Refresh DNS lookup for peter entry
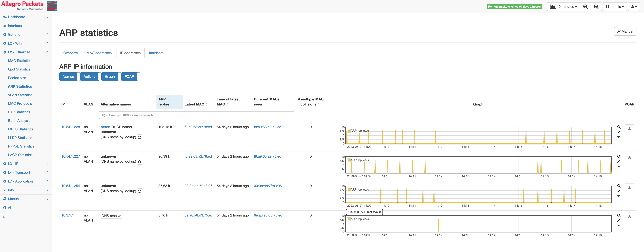 (139, 137)
